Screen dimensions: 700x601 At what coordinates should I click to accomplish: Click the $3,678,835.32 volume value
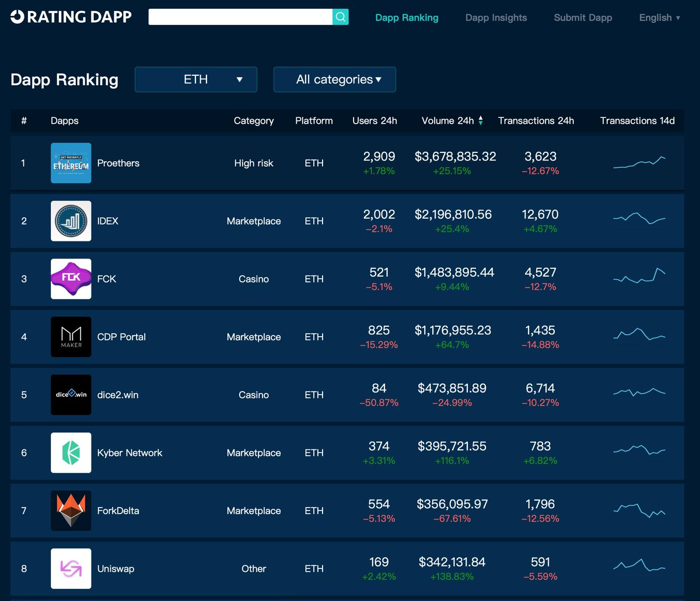456,156
